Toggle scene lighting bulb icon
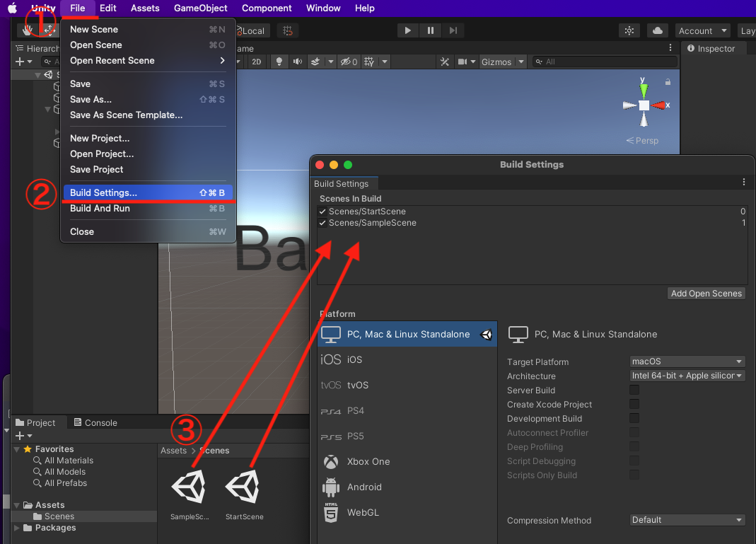 pos(279,62)
